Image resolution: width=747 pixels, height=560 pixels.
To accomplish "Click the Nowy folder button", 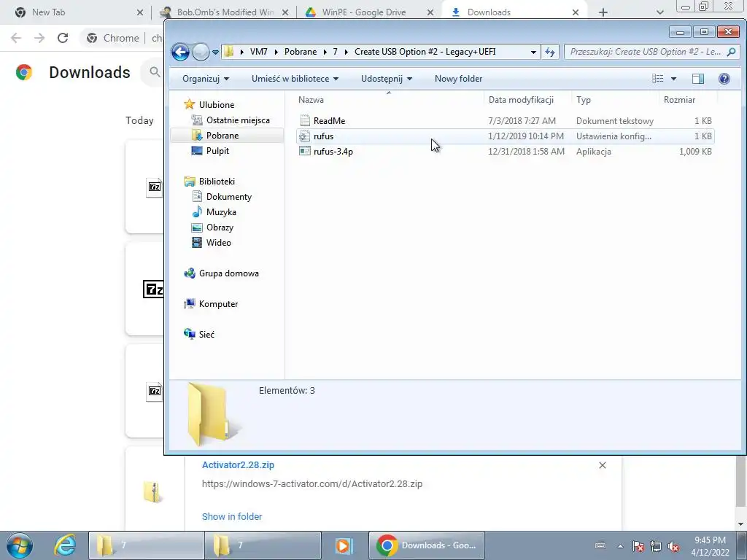I will [x=458, y=79].
